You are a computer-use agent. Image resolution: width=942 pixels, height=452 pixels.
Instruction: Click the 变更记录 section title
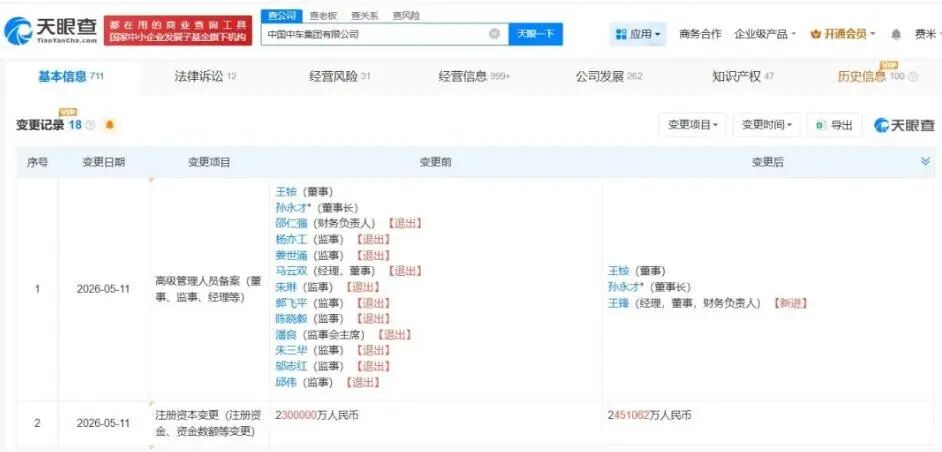click(x=40, y=125)
